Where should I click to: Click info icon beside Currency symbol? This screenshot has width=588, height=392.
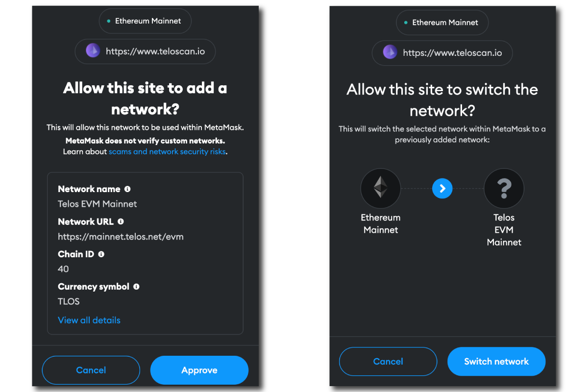point(136,287)
